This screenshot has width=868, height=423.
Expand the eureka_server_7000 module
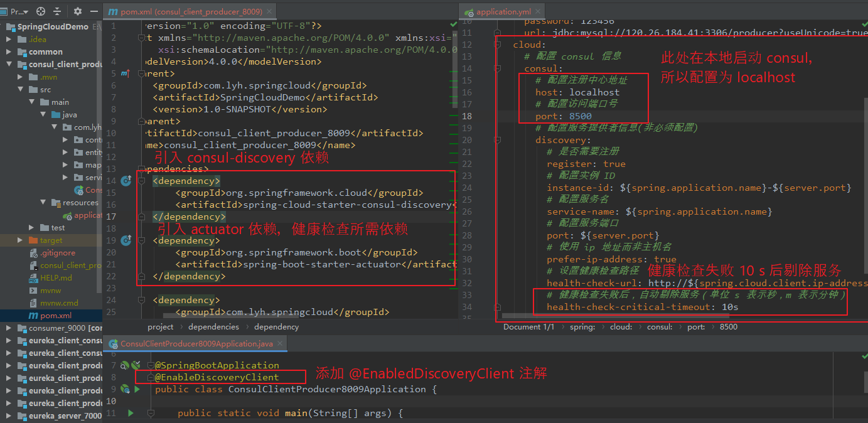click(9, 416)
